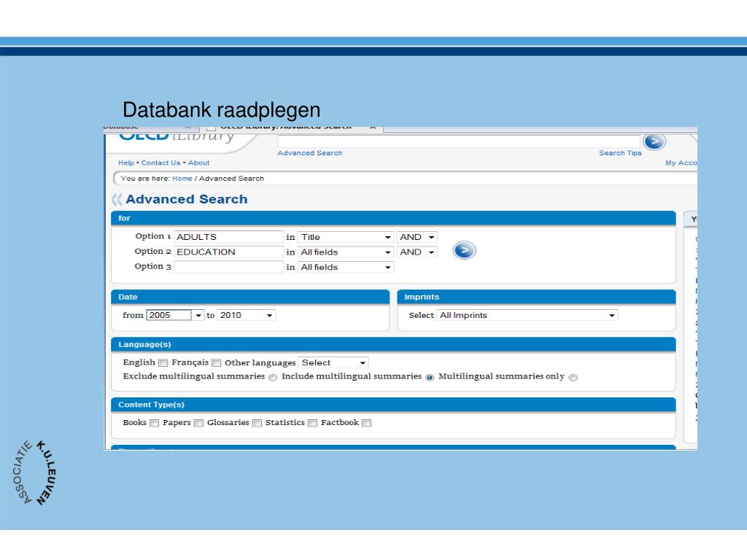
Task: Open the from-year dropdown showing 2005
Action: click(175, 315)
